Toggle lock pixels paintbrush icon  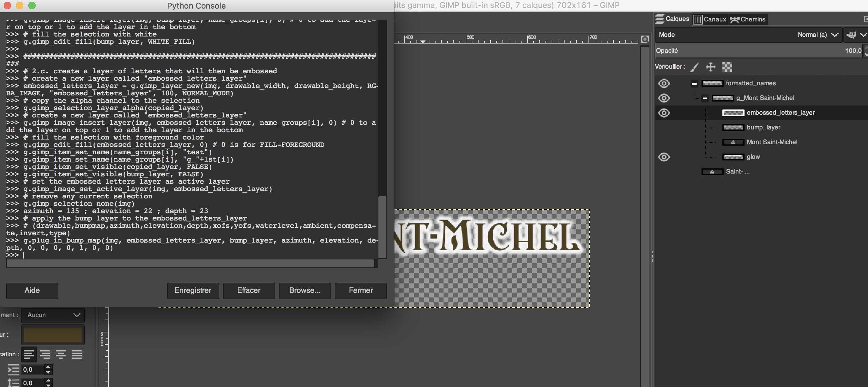click(694, 67)
